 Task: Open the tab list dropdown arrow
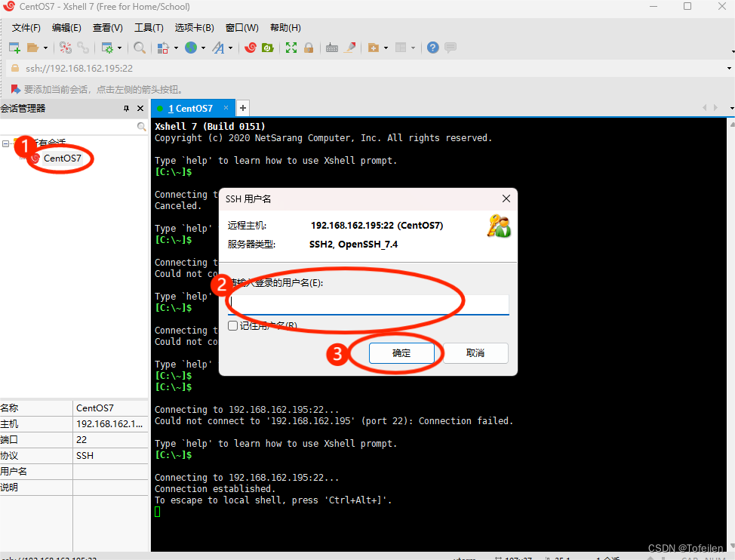pos(731,108)
